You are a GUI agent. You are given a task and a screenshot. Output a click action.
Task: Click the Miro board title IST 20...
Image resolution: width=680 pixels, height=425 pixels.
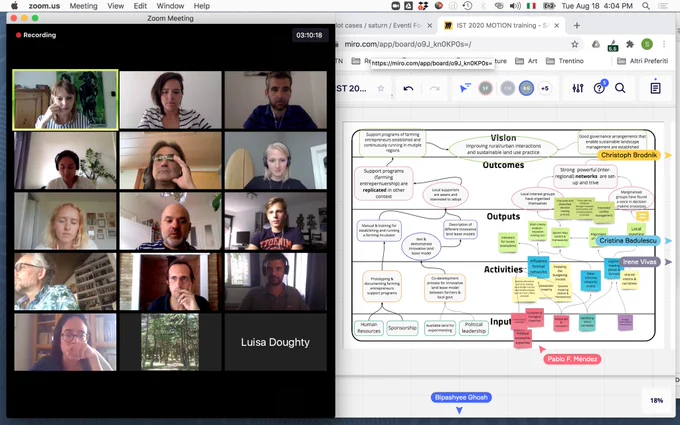[351, 88]
